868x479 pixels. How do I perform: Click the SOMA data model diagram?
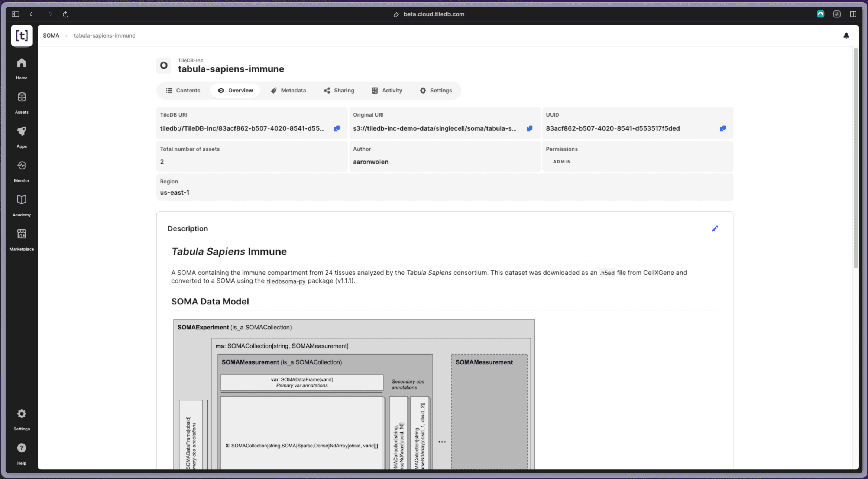click(353, 394)
